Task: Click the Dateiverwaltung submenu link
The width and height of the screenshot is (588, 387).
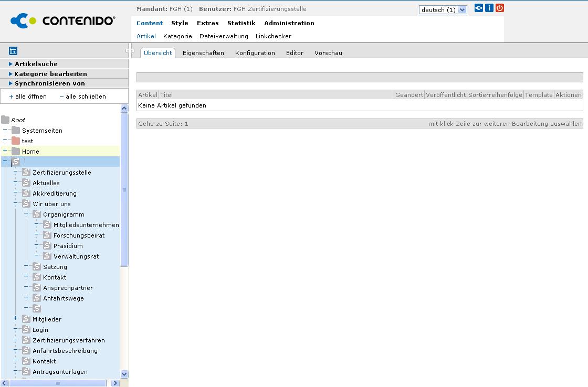Action: pyautogui.click(x=224, y=36)
